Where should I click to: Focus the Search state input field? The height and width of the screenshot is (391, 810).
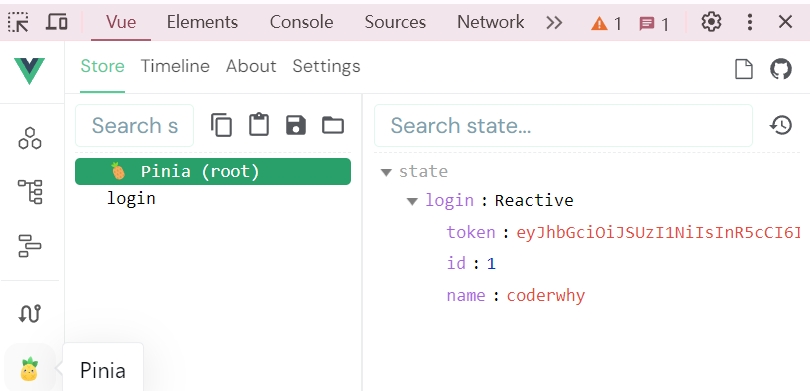[563, 126]
